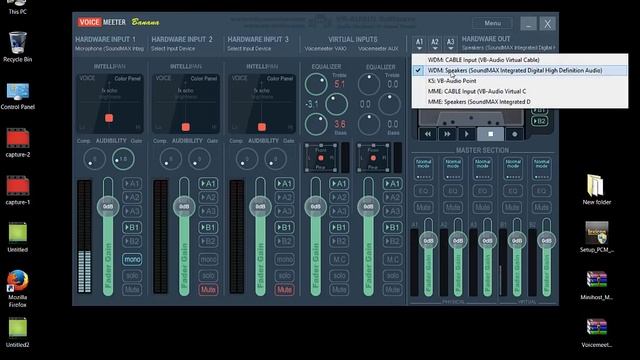Open the Control Panel desktop icon
The image size is (640, 360).
click(18, 96)
